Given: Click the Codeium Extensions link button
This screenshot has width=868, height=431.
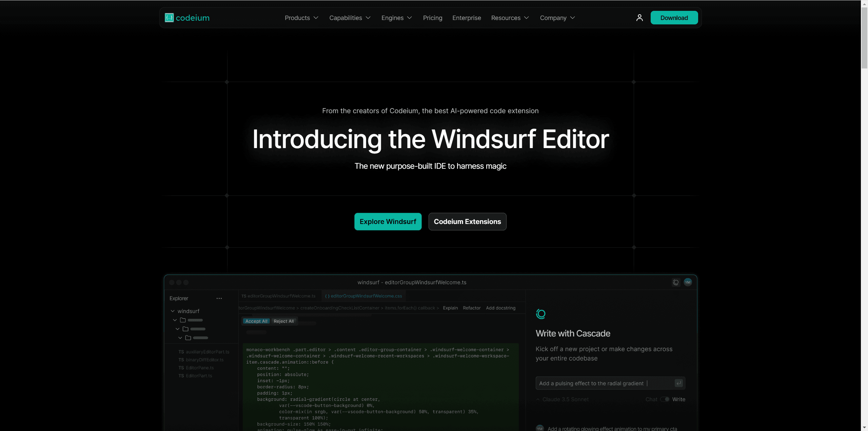Looking at the screenshot, I should click(x=468, y=221).
